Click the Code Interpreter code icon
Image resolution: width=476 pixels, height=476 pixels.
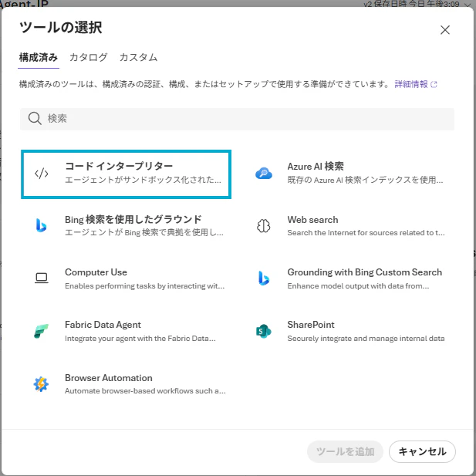click(x=42, y=174)
